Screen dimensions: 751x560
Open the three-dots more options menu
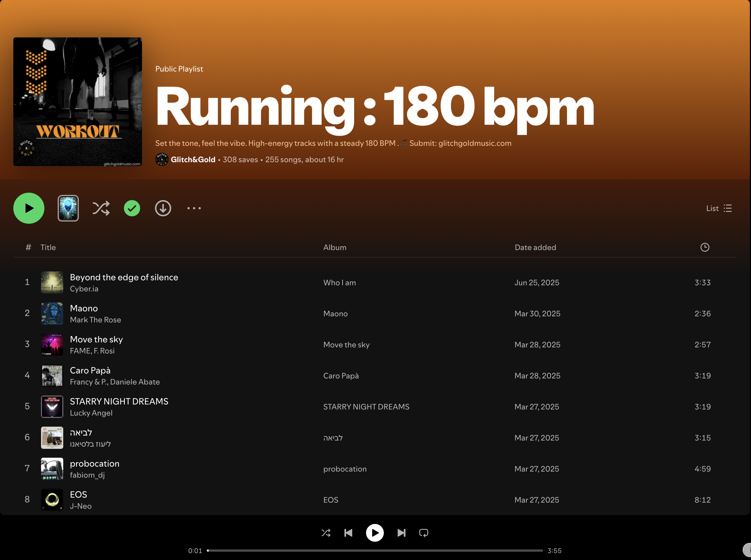click(194, 208)
